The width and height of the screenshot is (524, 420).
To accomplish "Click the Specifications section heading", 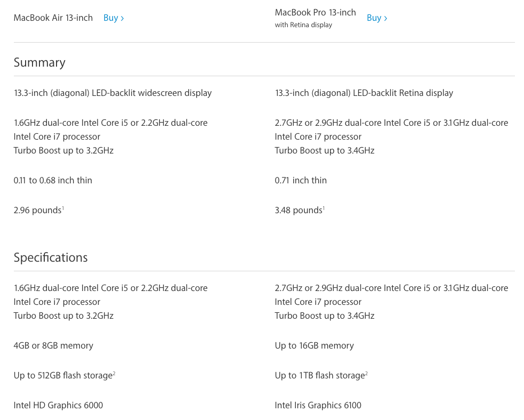I will pyautogui.click(x=51, y=257).
